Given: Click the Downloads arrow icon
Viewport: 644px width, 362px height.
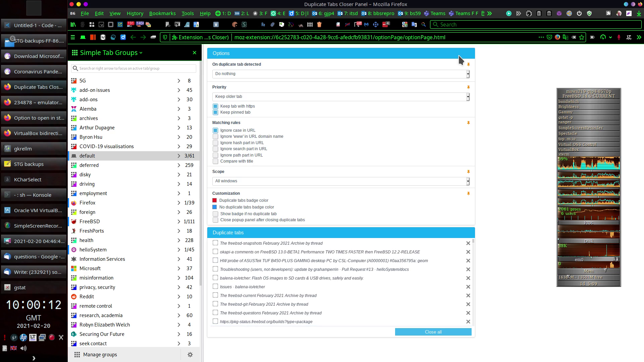Looking at the screenshot, I should [639, 13].
